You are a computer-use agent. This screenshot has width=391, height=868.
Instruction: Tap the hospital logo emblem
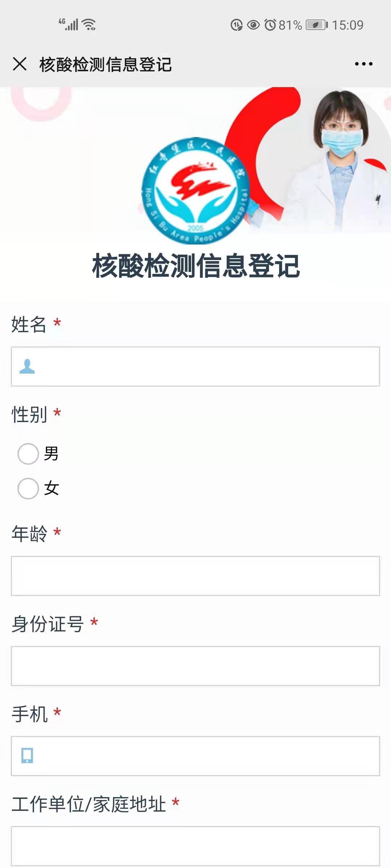pyautogui.click(x=195, y=190)
